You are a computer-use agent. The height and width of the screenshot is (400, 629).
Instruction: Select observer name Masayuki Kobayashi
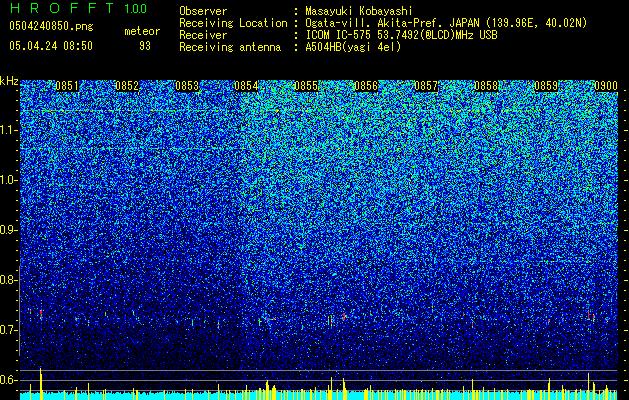[359, 12]
